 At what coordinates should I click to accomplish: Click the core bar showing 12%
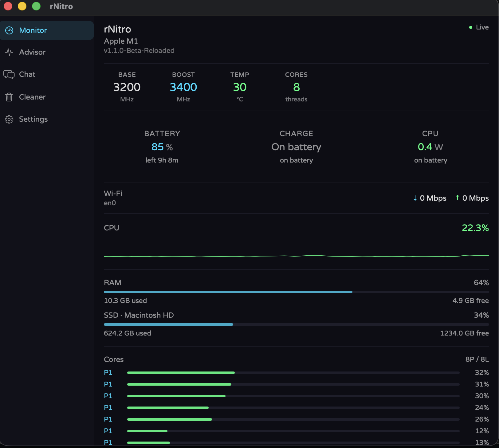tap(293, 431)
